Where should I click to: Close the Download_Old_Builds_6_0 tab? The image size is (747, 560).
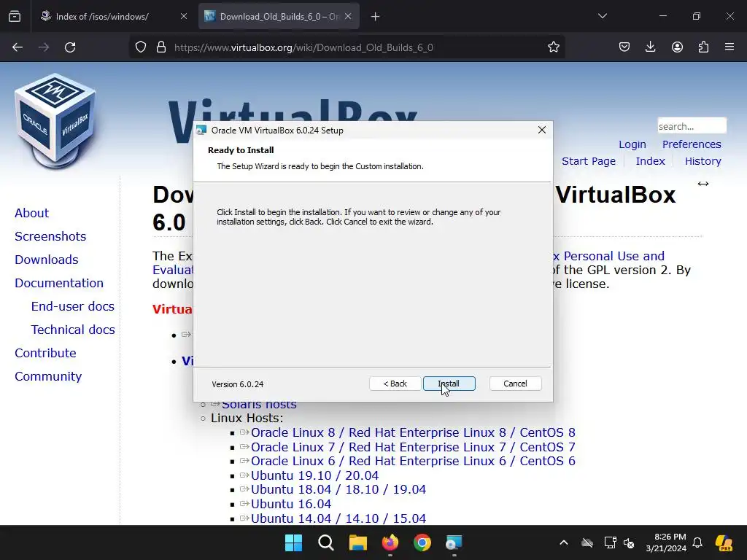(348, 17)
